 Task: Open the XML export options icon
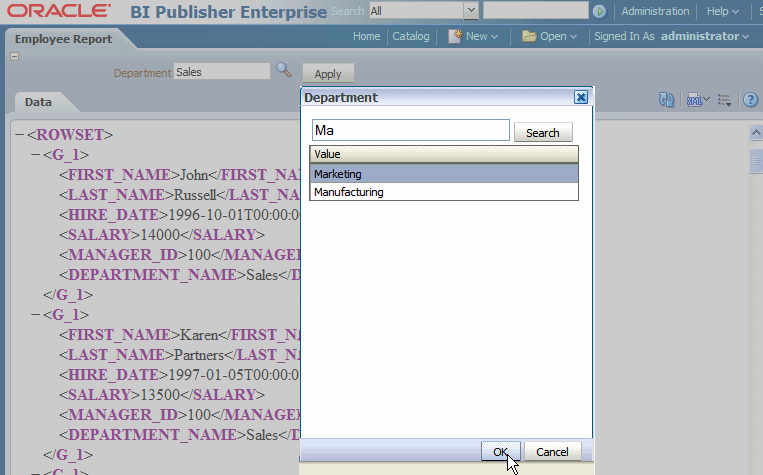[x=698, y=100]
